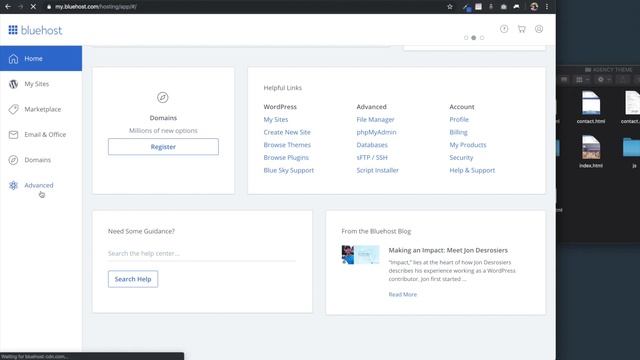Select the first carousel dot

[x=466, y=38]
